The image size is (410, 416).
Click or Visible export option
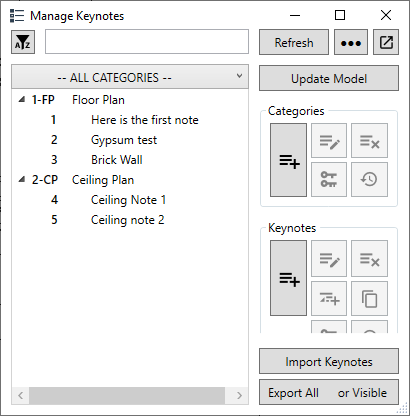(362, 393)
